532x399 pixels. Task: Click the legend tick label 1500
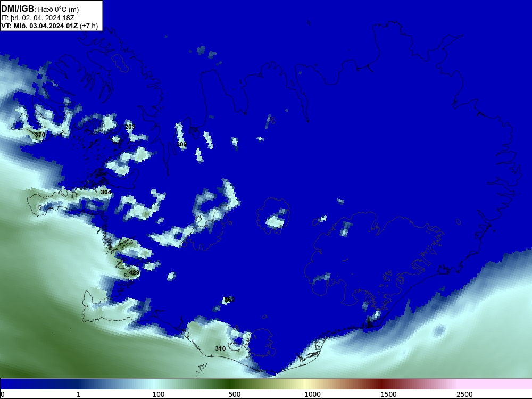(388, 394)
